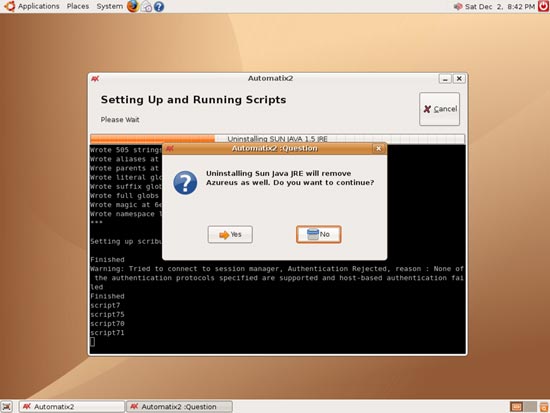Viewport: 550px width, 413px height.
Task: Close the Automatix2 main window
Action: point(459,79)
